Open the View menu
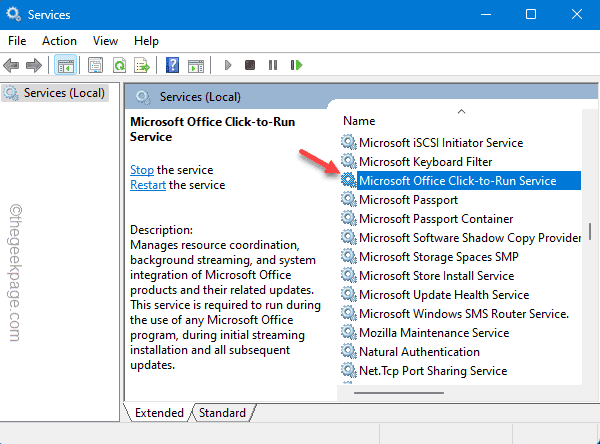The image size is (600, 444). 105,41
